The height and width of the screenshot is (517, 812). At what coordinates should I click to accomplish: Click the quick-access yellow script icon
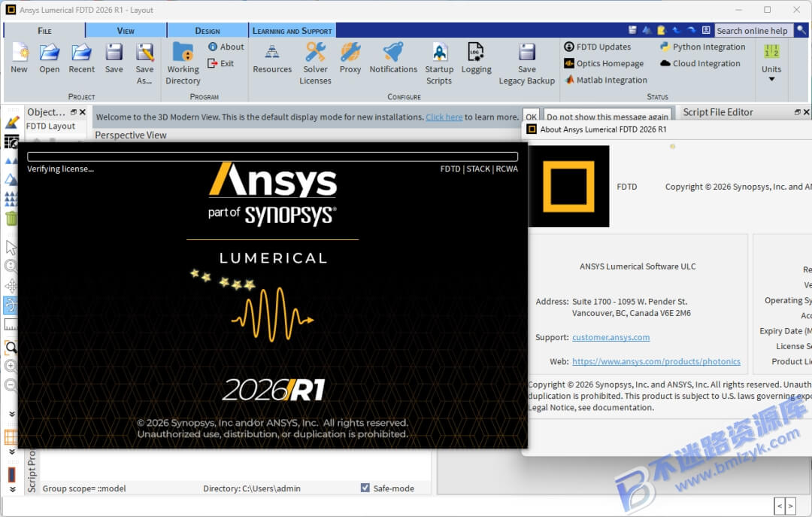click(x=662, y=30)
